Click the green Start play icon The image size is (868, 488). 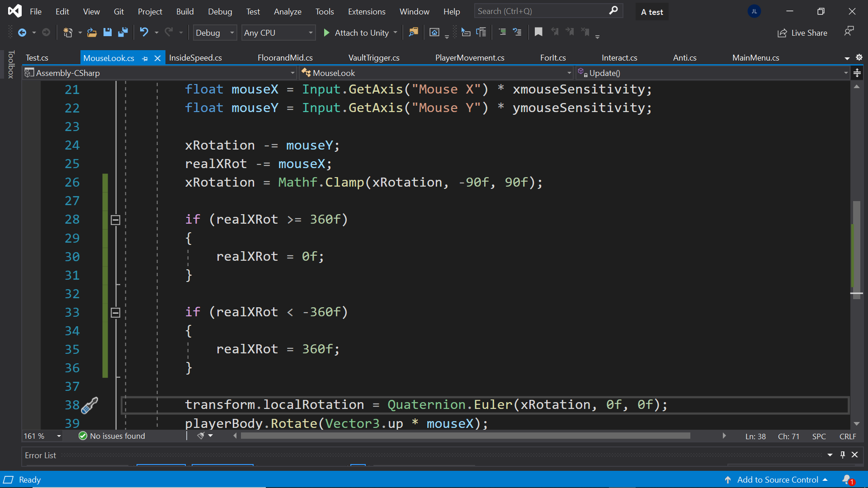point(326,33)
